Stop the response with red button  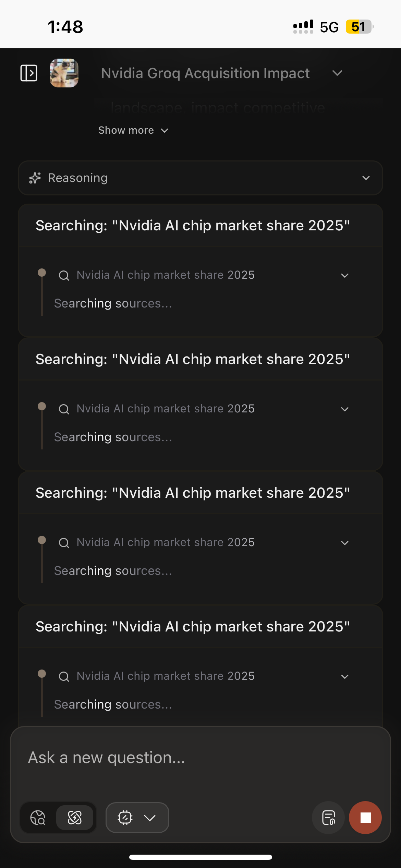[x=365, y=818]
